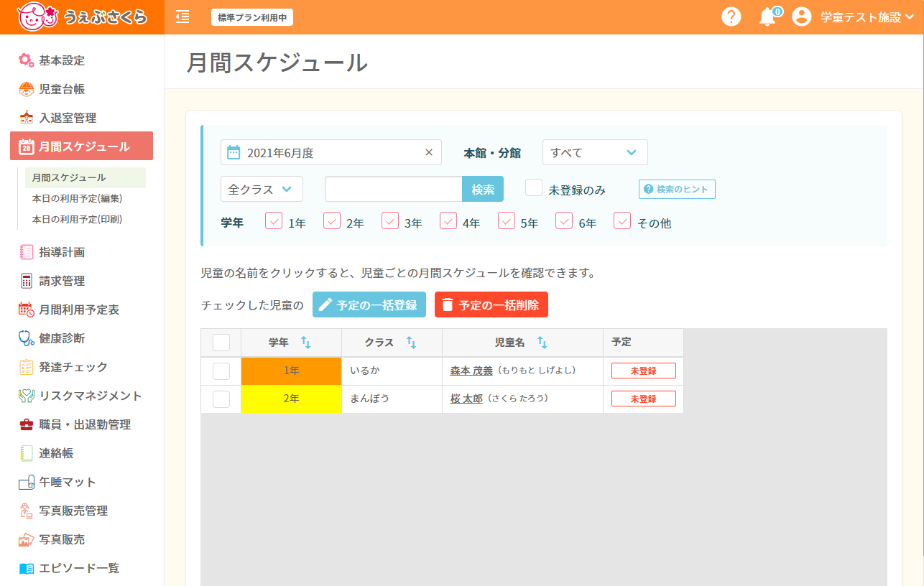
Task: Click the calendar icon in the date field
Action: pyautogui.click(x=234, y=152)
